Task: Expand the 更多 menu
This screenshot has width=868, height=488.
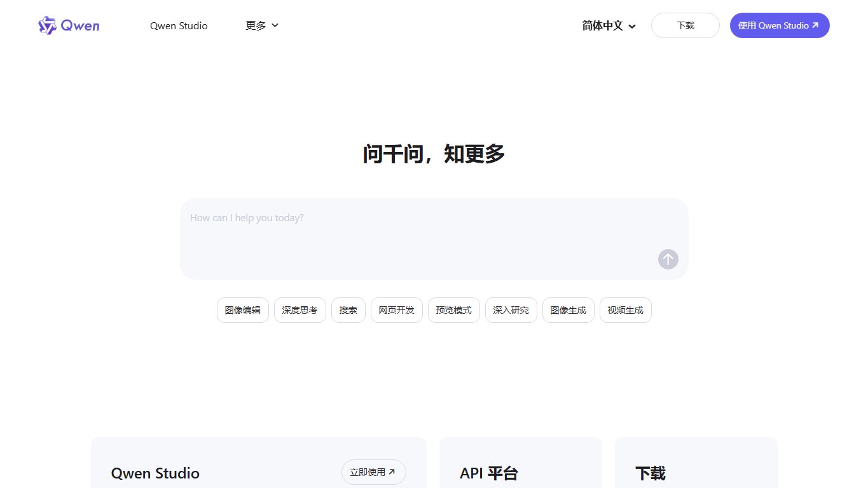Action: click(262, 25)
